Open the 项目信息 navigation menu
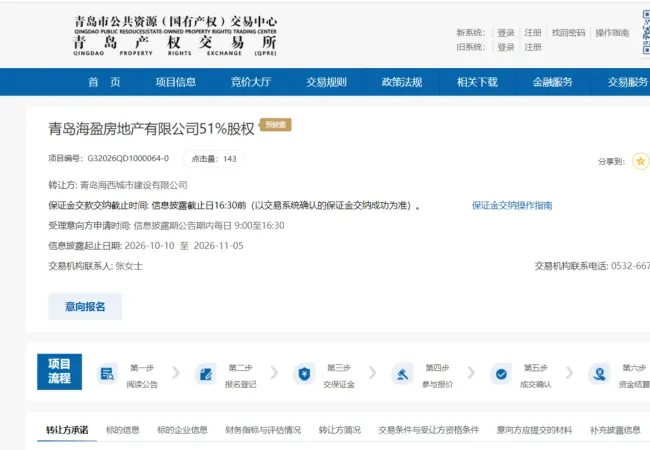This screenshot has width=650, height=450. click(176, 82)
